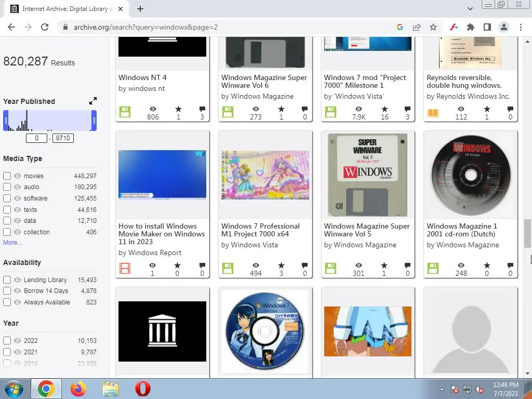This screenshot has height=399, width=532.
Task: Click texts book icon on Reynolds card
Action: click(x=433, y=113)
